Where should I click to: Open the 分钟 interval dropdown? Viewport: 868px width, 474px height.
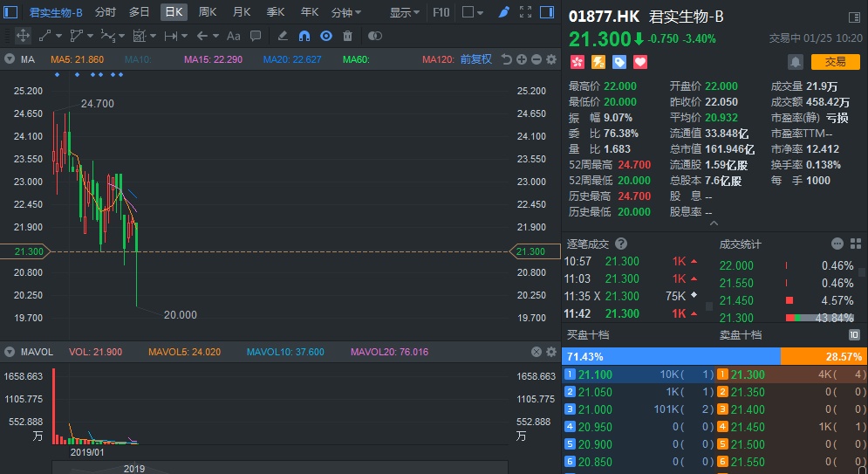tap(346, 12)
